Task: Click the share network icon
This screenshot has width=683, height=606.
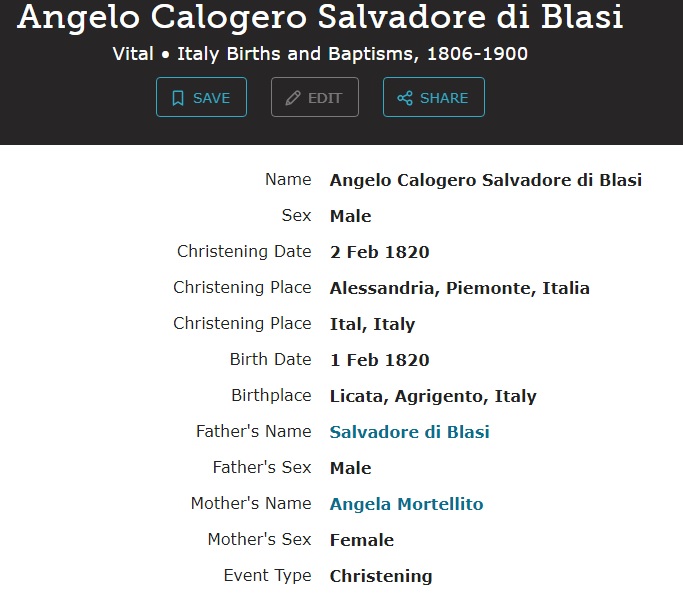Action: (x=405, y=98)
